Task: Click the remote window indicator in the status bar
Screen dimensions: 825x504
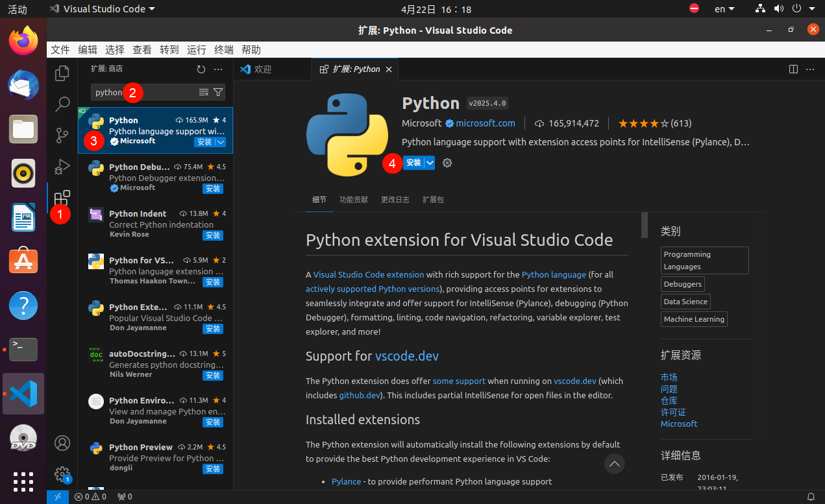Action: click(x=57, y=497)
